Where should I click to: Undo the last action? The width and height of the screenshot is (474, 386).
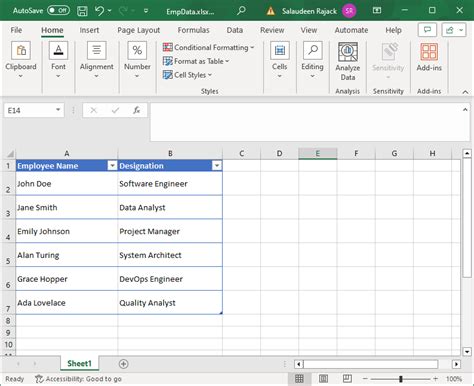[99, 11]
